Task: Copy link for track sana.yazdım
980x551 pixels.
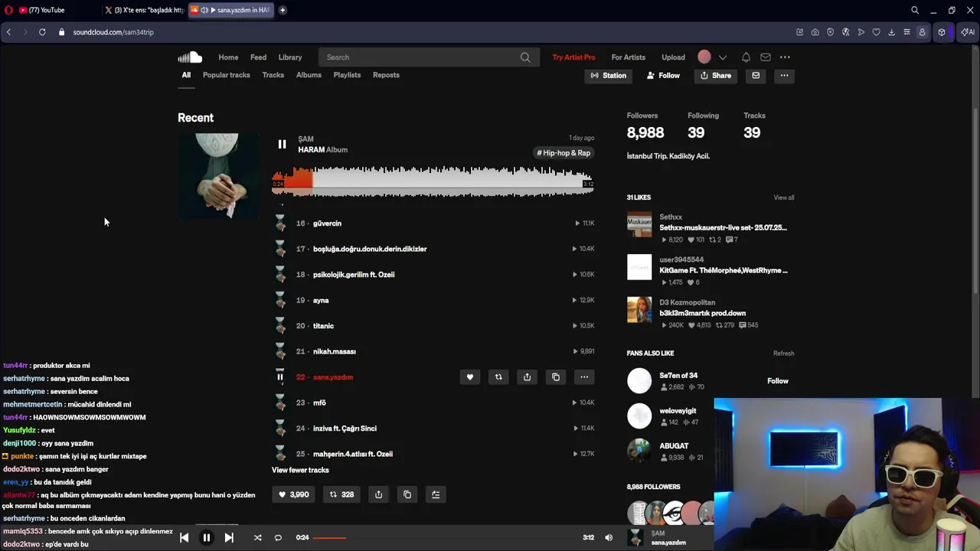Action: 556,377
